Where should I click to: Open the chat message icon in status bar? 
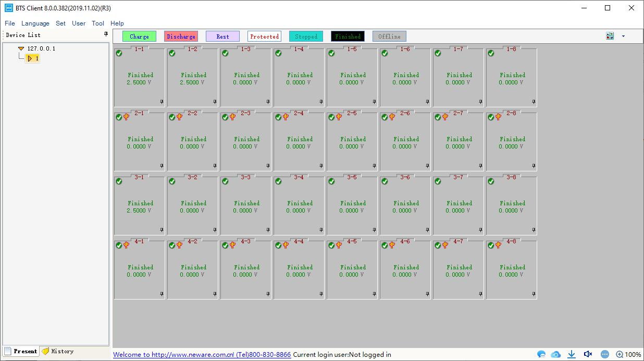point(542,355)
